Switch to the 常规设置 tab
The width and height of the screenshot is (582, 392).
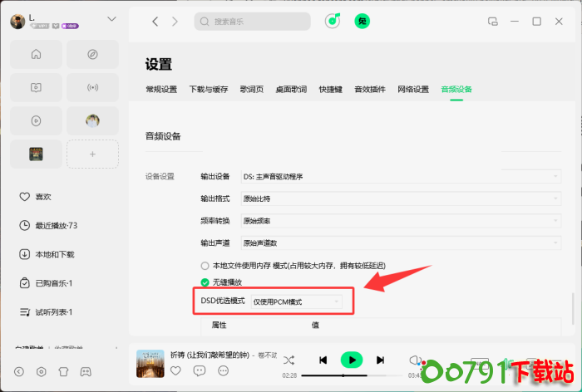pos(161,89)
